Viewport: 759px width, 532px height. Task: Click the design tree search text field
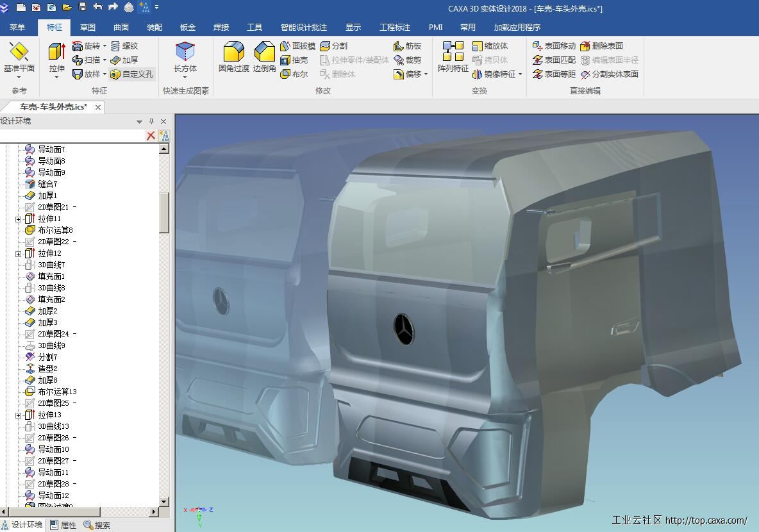coord(72,136)
